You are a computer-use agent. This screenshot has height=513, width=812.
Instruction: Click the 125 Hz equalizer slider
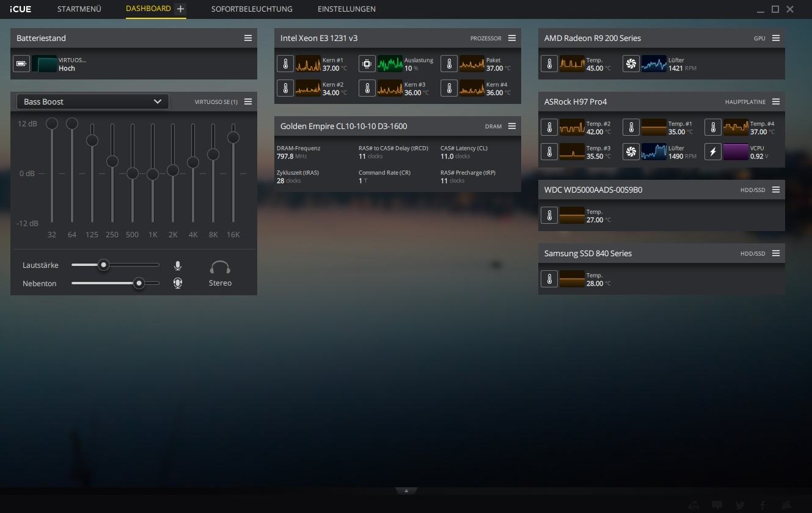92,173
